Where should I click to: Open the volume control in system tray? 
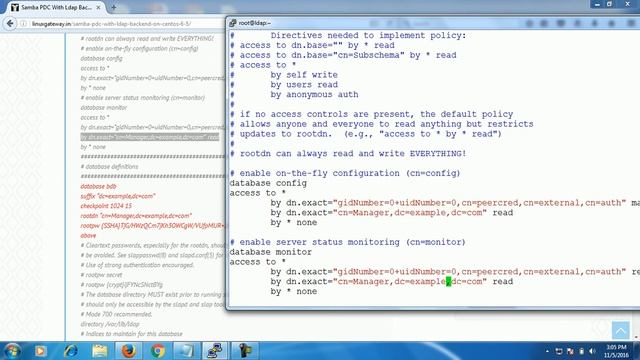pos(592,351)
